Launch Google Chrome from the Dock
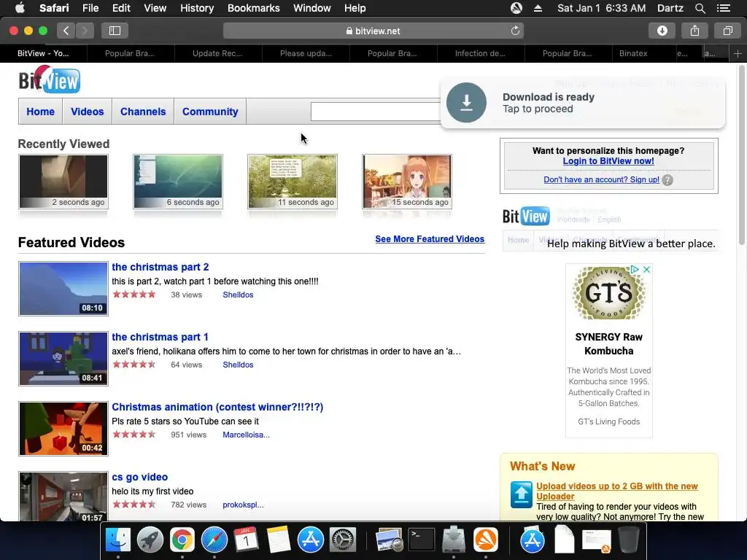The width and height of the screenshot is (747, 560). (182, 540)
